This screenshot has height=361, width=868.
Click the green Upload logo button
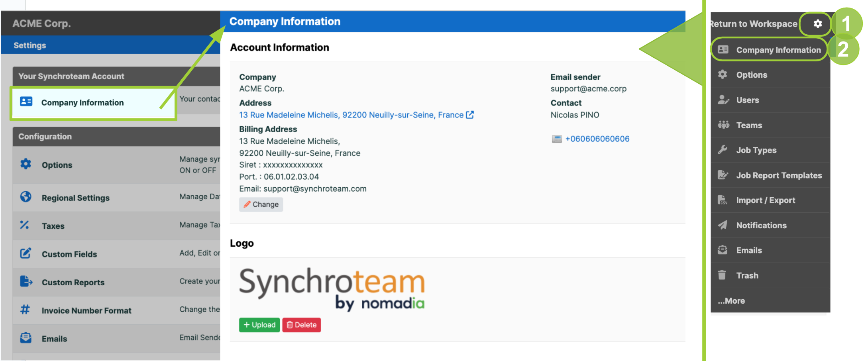click(259, 325)
